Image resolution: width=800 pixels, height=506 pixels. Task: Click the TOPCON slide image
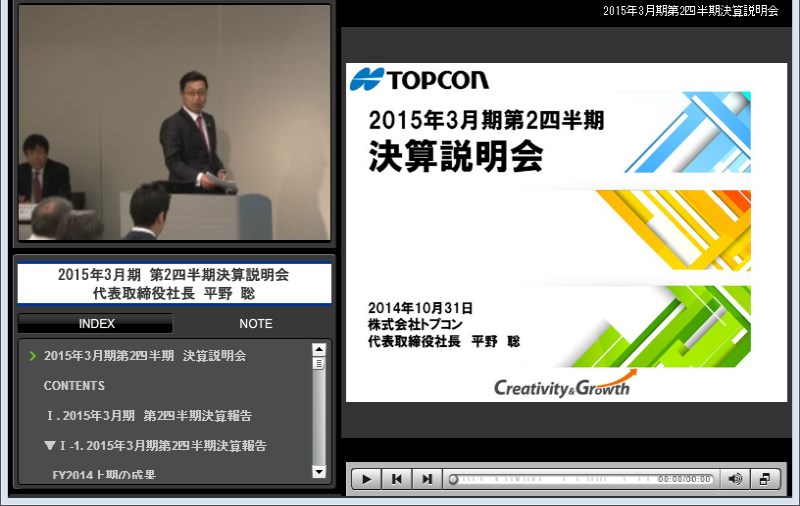click(566, 232)
